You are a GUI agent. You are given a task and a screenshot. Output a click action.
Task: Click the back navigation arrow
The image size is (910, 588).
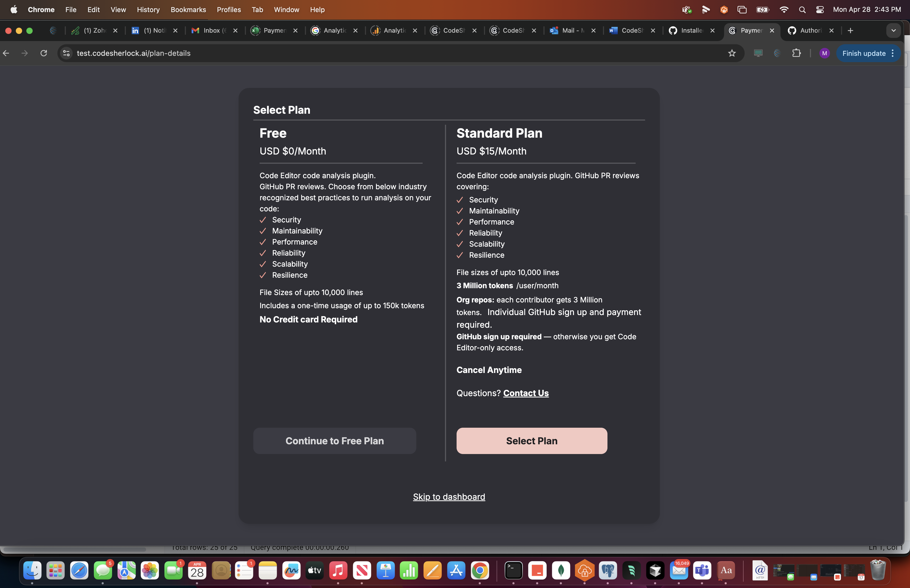point(6,53)
